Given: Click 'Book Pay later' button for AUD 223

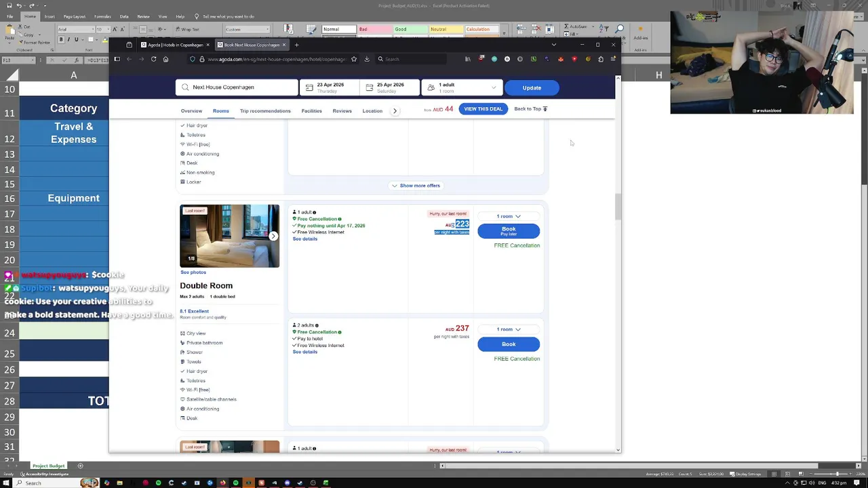Looking at the screenshot, I should pyautogui.click(x=509, y=231).
